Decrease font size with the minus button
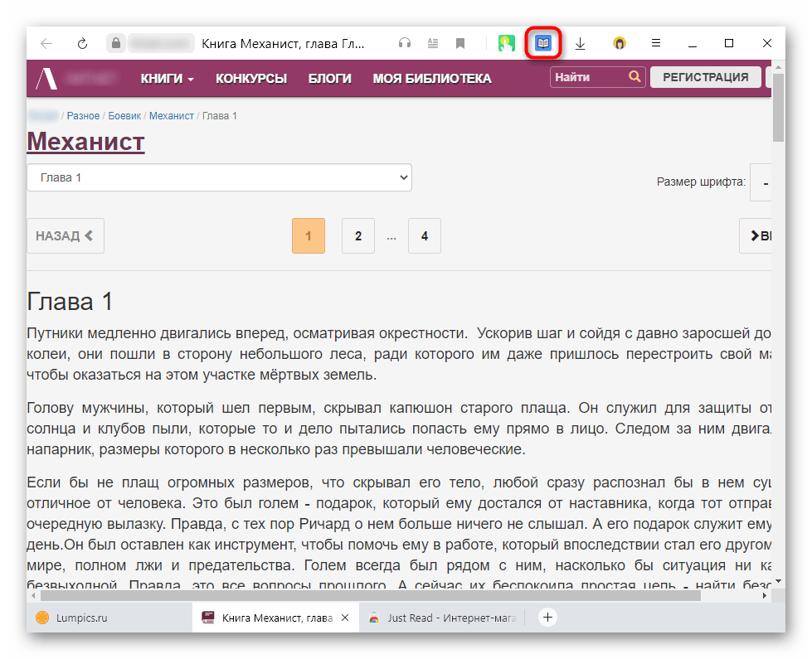Viewport: 812px width, 659px height. [761, 182]
